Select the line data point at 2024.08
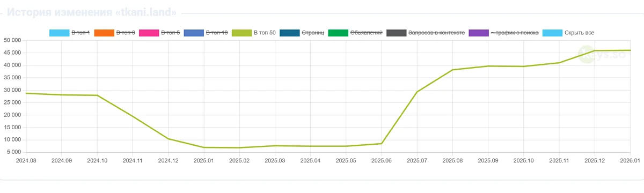The width and height of the screenshot is (644, 193). coord(26,93)
